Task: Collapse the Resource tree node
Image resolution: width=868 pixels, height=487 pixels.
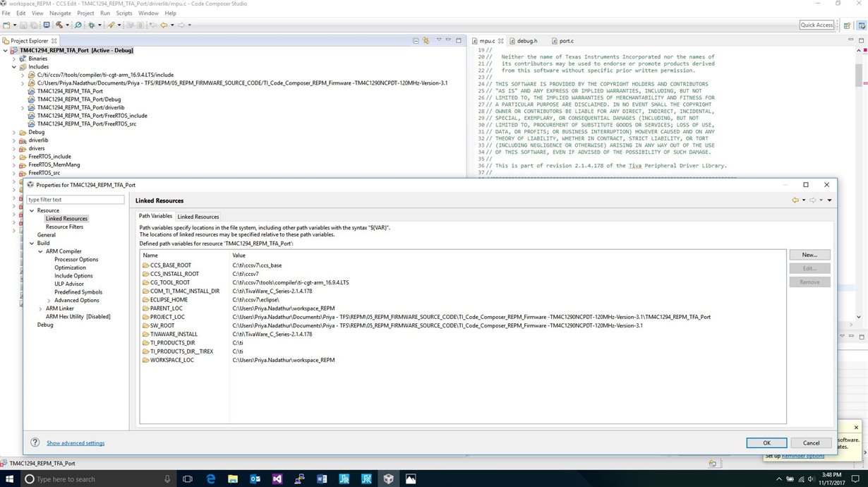Action: (32, 210)
